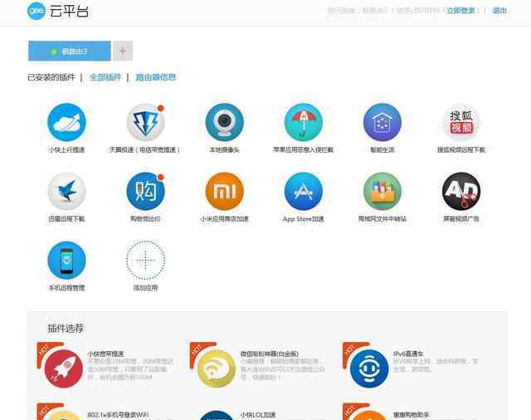Open the 802.1x手机号登录WiFi title
This screenshot has width=531, height=420.
[x=118, y=414]
